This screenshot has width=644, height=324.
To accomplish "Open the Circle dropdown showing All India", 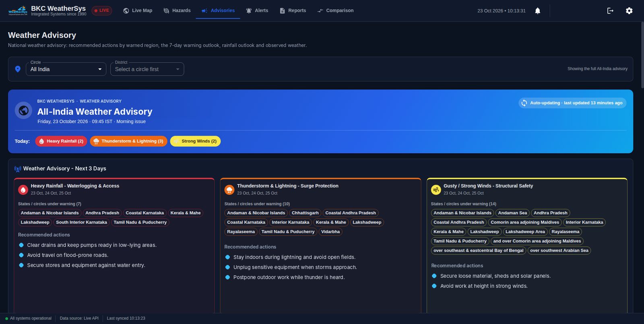I will [x=66, y=69].
